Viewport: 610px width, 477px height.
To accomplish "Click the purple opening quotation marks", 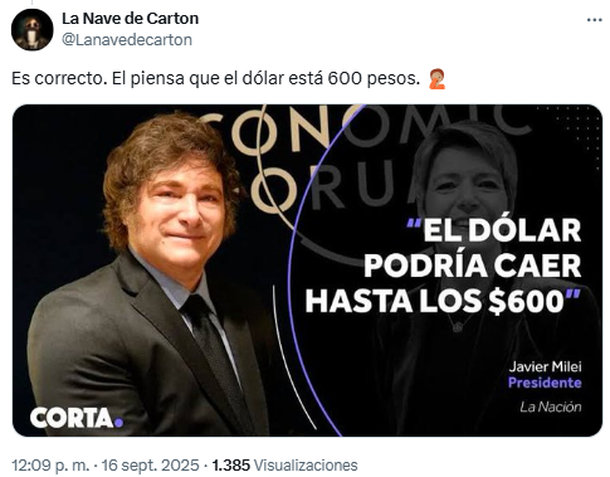I will point(414,223).
